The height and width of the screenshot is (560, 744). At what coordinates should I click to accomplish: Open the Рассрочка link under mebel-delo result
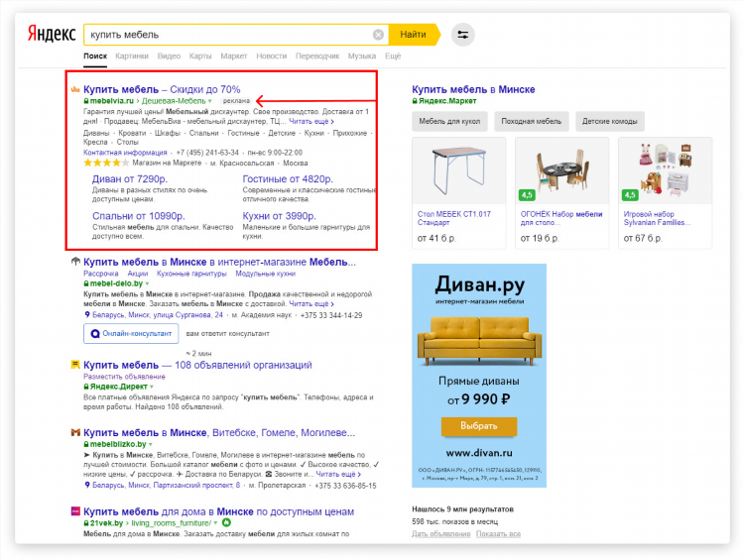coord(101,274)
